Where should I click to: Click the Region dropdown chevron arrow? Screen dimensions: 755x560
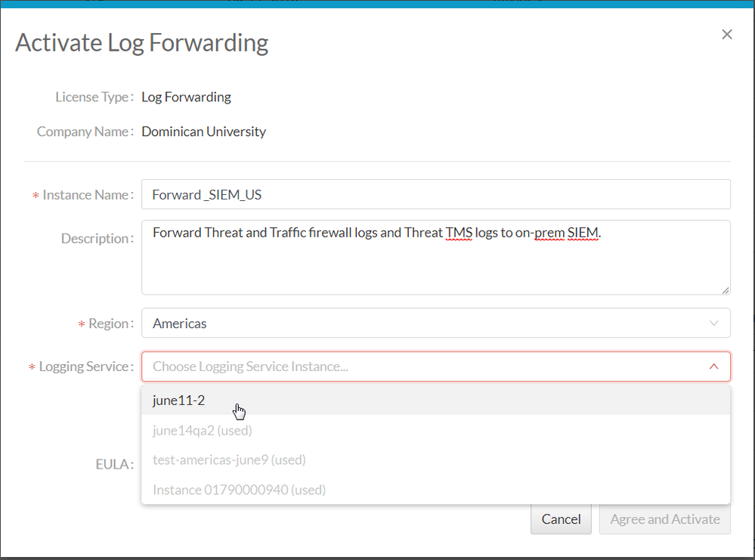(x=713, y=323)
